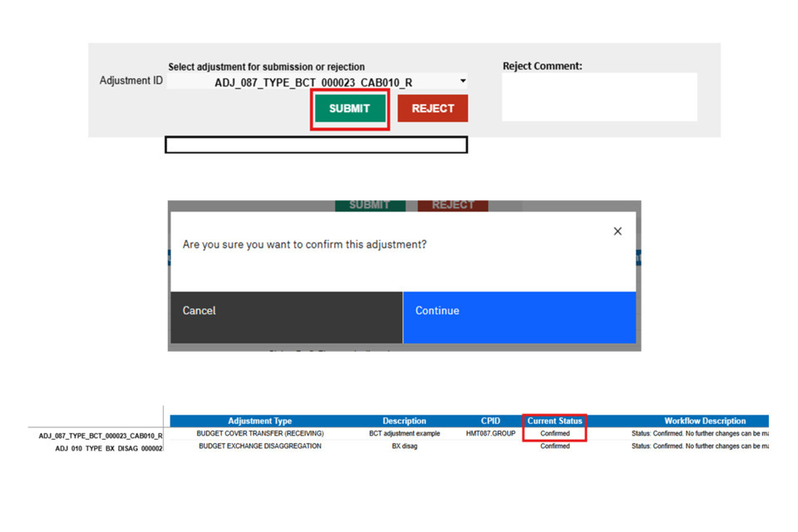This screenshot has width=798, height=532.
Task: Select the Workflow Description column header
Action: pos(704,421)
